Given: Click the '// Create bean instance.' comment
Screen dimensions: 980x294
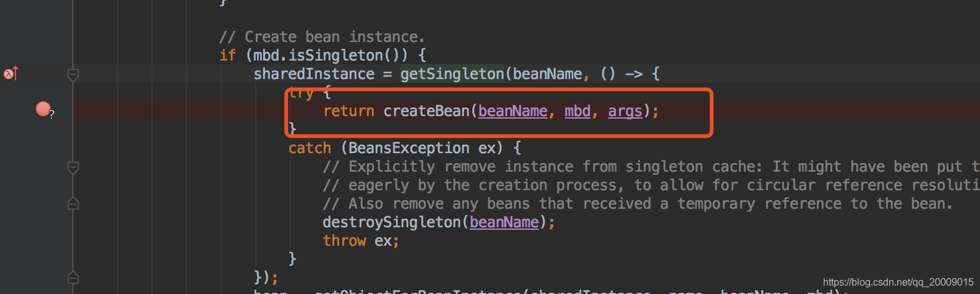Looking at the screenshot, I should [x=322, y=37].
